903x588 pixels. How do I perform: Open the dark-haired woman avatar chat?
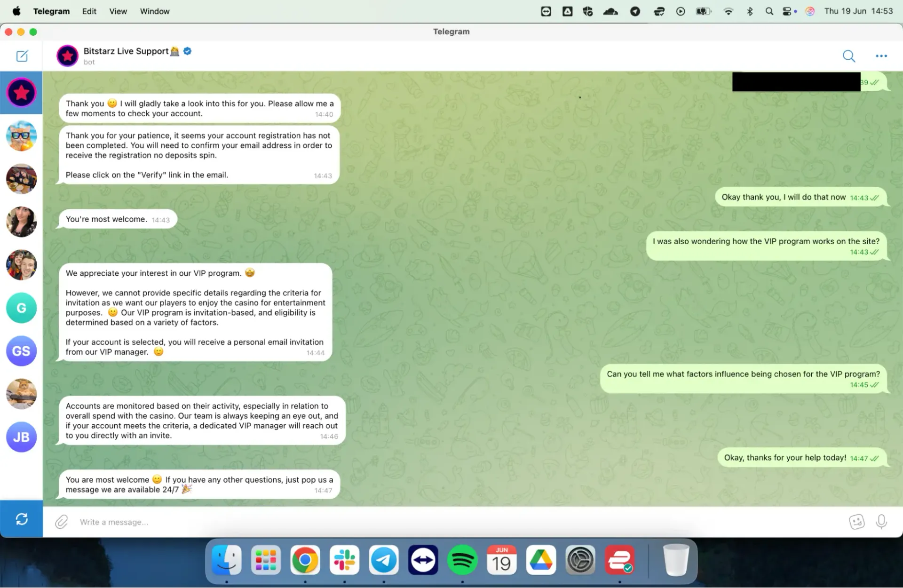21,222
